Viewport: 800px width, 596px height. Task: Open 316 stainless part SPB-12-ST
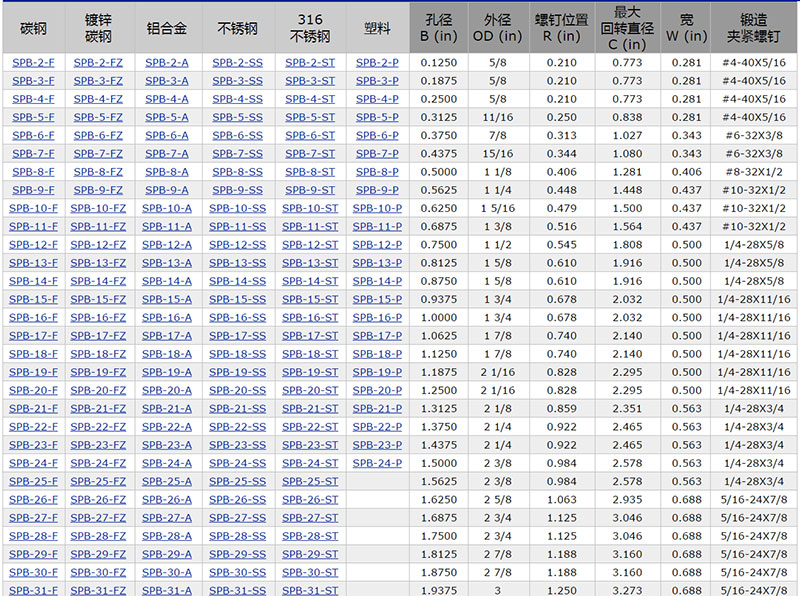(x=310, y=245)
